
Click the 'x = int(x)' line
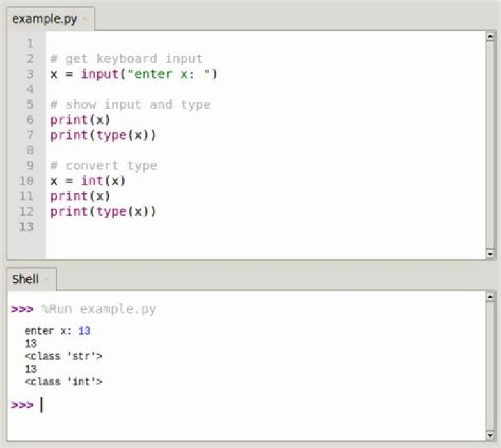point(88,181)
